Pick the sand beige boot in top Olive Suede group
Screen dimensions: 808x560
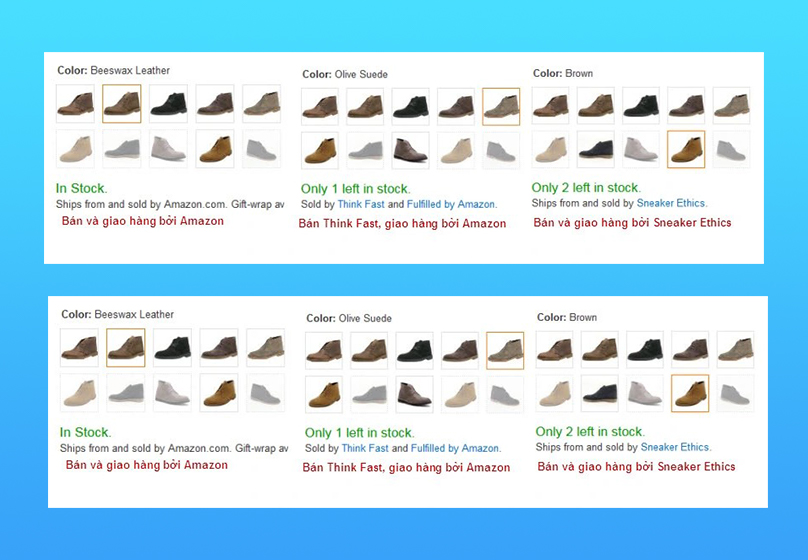(x=456, y=150)
